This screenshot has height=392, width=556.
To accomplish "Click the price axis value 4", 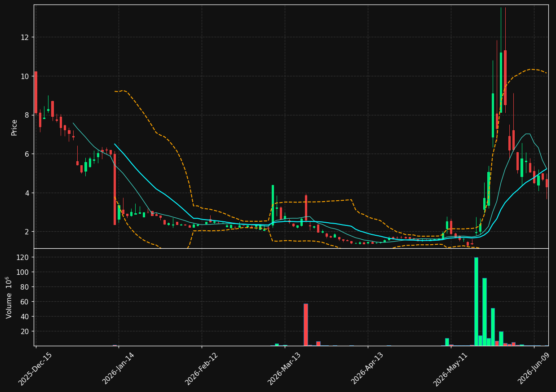I will [28, 193].
